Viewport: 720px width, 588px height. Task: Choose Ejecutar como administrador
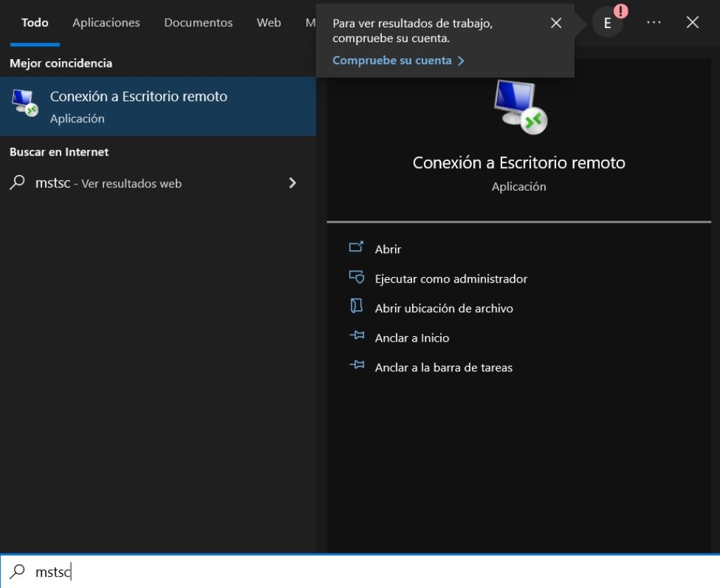coord(451,279)
